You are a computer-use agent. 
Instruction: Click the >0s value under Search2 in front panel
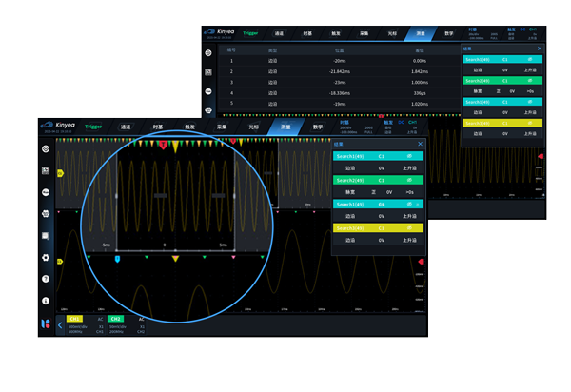point(409,192)
